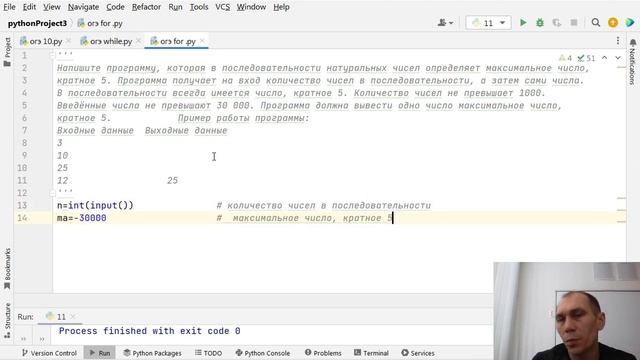Open the Edit menu
The image size is (640, 360).
coord(29,7)
